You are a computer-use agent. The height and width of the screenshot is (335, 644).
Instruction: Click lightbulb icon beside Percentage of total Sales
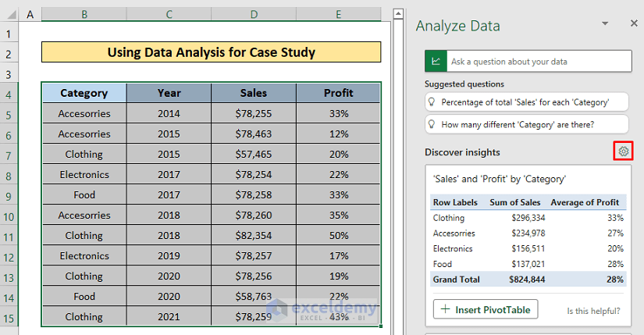[x=432, y=102]
